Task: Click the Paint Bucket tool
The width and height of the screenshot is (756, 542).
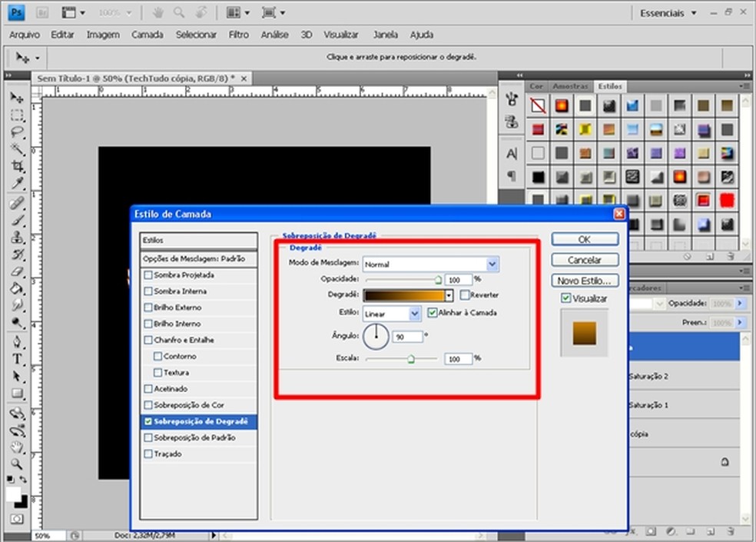Action: pos(17,289)
